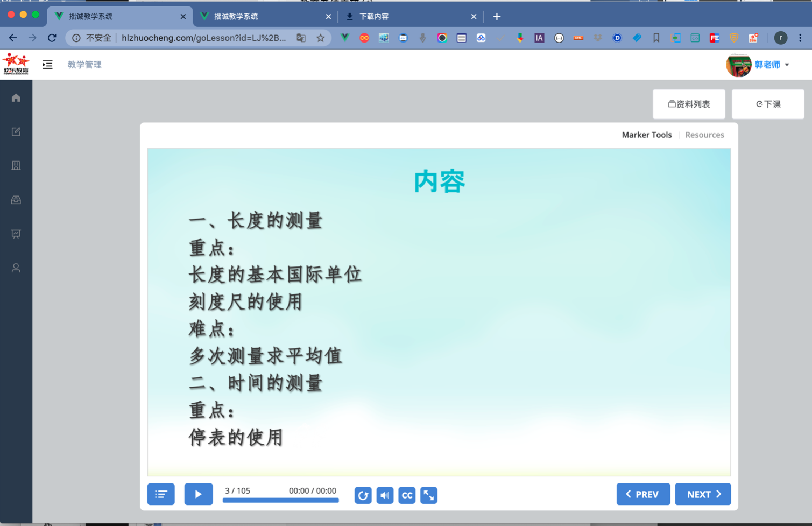Open Marker Tools
The image size is (812, 526).
[x=647, y=135]
